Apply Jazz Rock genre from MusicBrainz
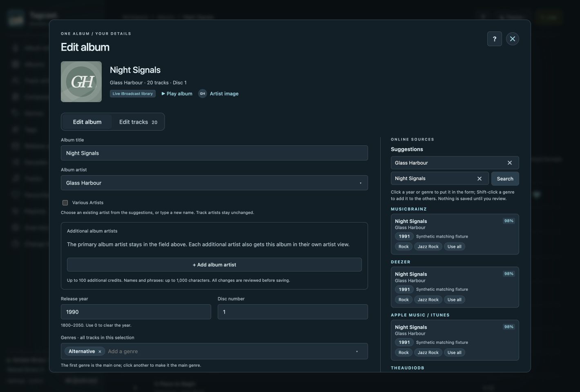580x392 pixels. [x=428, y=247]
